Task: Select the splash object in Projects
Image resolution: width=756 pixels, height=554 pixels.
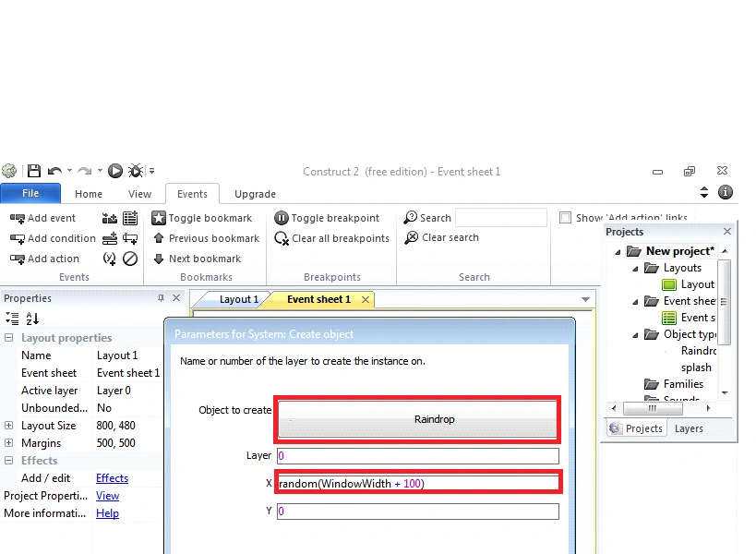Action: [x=696, y=367]
